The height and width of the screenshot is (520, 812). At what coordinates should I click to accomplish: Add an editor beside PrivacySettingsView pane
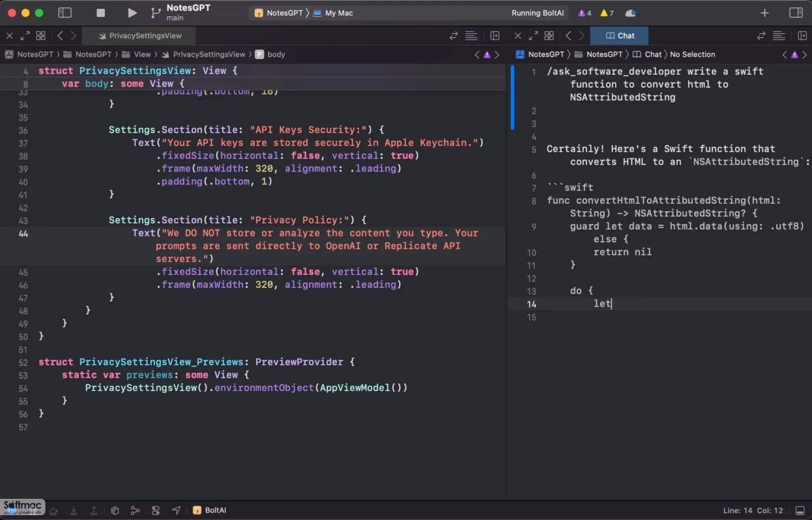(x=495, y=36)
